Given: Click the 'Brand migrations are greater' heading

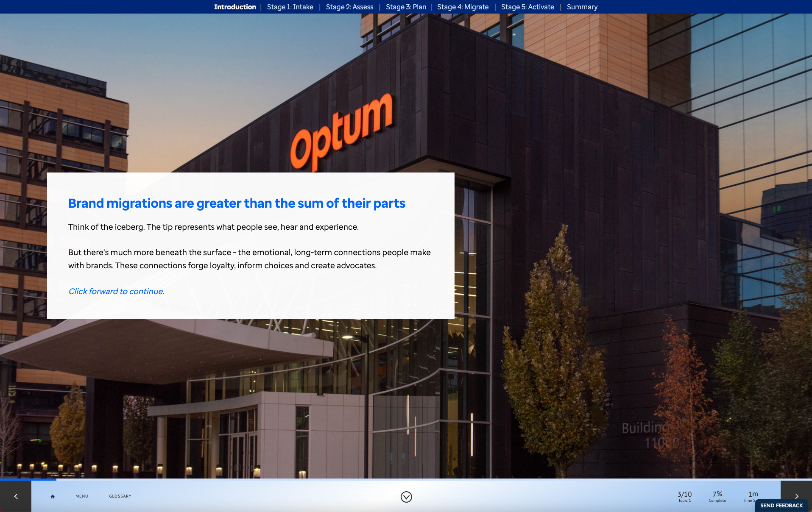Looking at the screenshot, I should pos(237,203).
